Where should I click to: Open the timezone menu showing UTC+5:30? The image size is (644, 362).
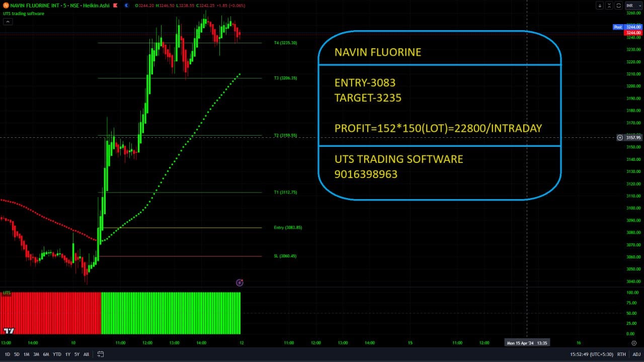tap(592, 354)
